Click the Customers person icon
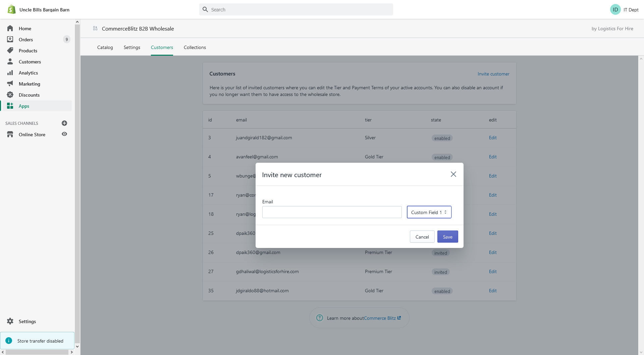The width and height of the screenshot is (644, 355). pyautogui.click(x=10, y=62)
